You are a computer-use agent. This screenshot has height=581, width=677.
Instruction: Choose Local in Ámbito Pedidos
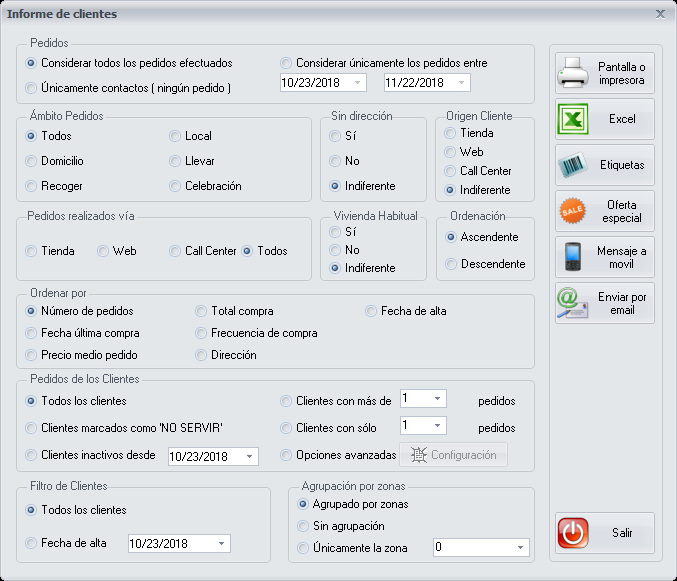pos(175,136)
